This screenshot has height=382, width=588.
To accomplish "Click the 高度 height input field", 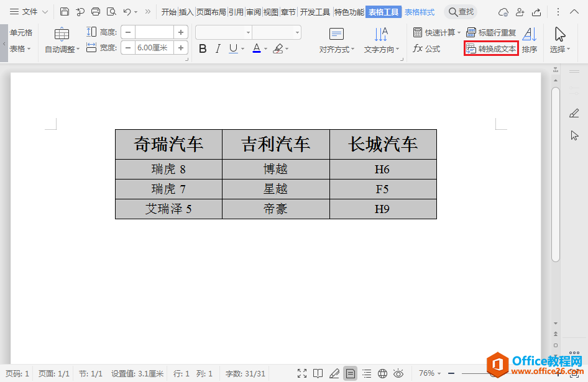I will click(154, 32).
